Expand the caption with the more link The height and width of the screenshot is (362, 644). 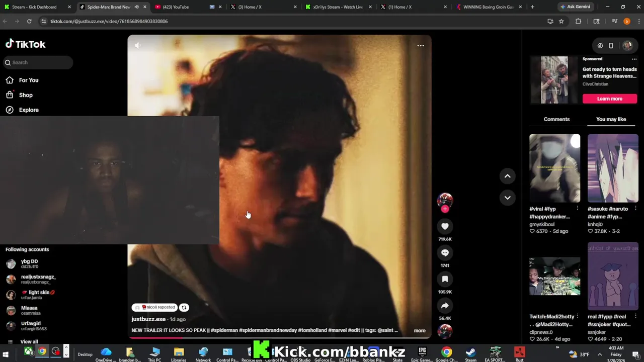pos(420,330)
